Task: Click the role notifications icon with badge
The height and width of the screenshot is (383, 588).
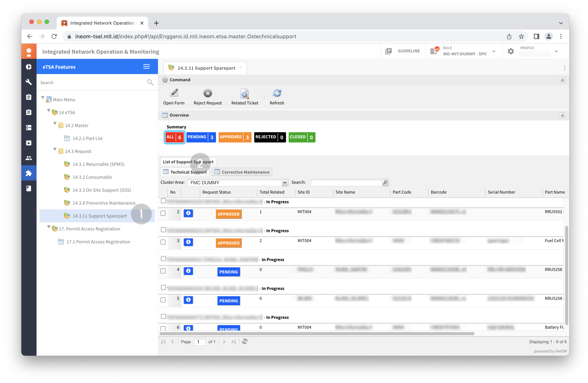Action: (434, 51)
